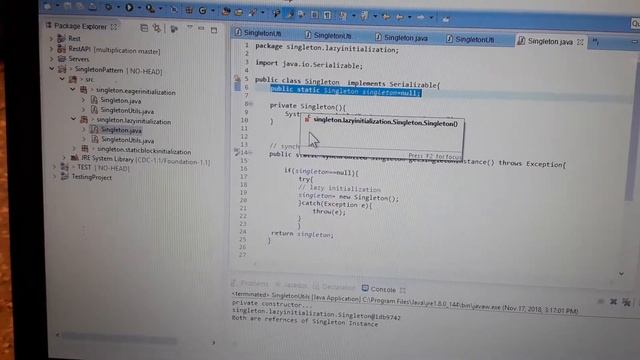Collapse singleton.eagerinitialization package
Screen dimensions: 640x360
click(73, 89)
